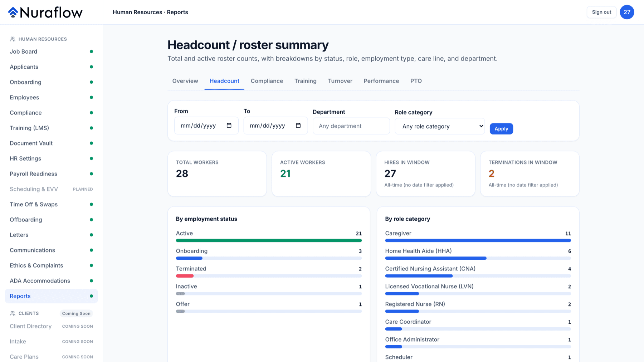The height and width of the screenshot is (362, 644).
Task: Click the user avatar badge 27
Action: point(627,12)
